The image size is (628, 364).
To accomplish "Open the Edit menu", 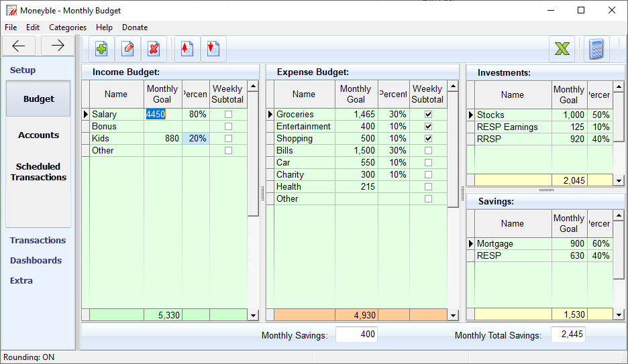I will pyautogui.click(x=33, y=27).
